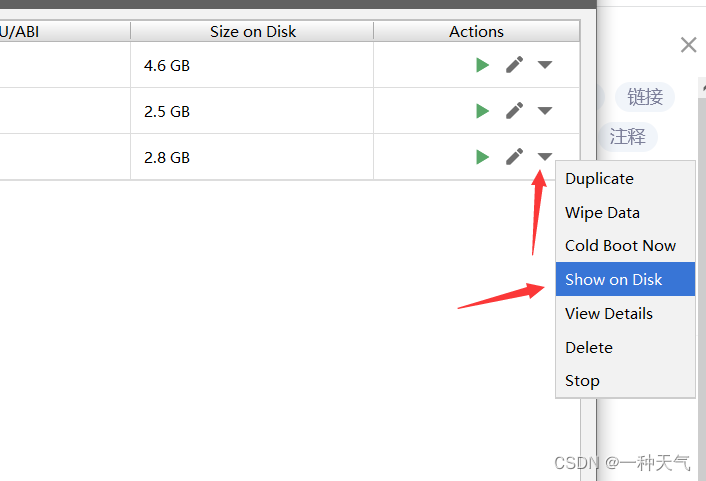706x481 pixels.
Task: Choose Duplicate from the context menu
Action: point(599,179)
